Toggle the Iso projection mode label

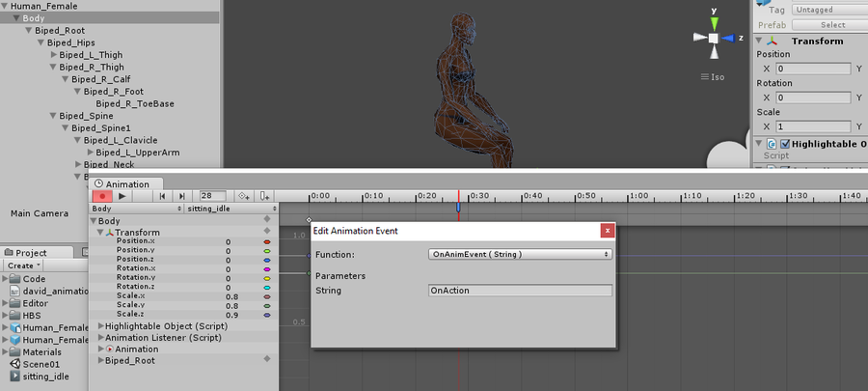(716, 76)
